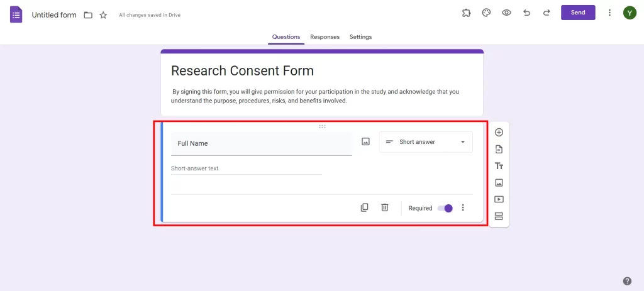Toggle the Required switch off
Viewport: 644px width, 291px height.
(445, 208)
